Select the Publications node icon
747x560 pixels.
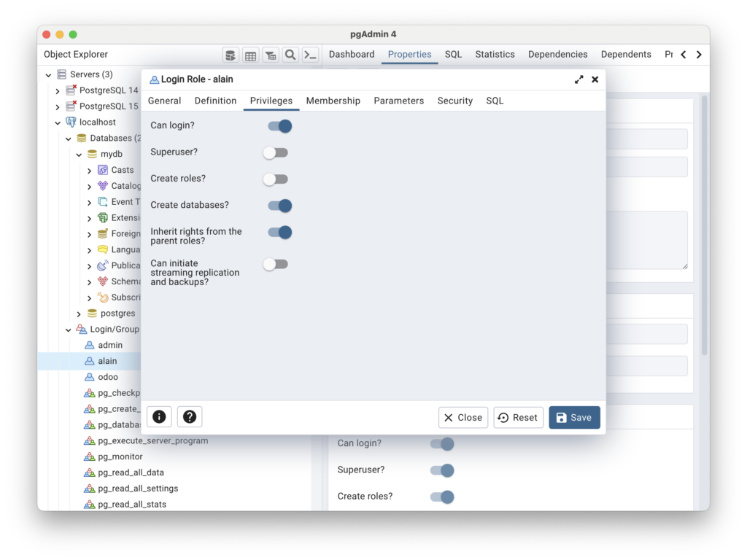pos(102,265)
